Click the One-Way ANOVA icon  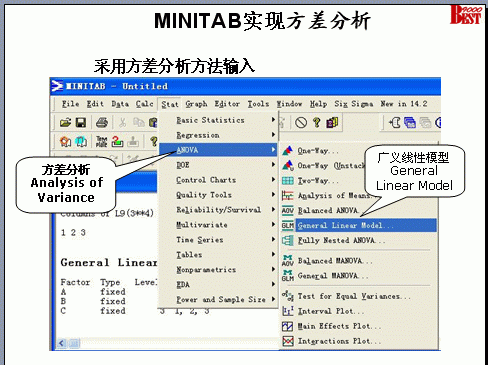pyautogui.click(x=287, y=151)
